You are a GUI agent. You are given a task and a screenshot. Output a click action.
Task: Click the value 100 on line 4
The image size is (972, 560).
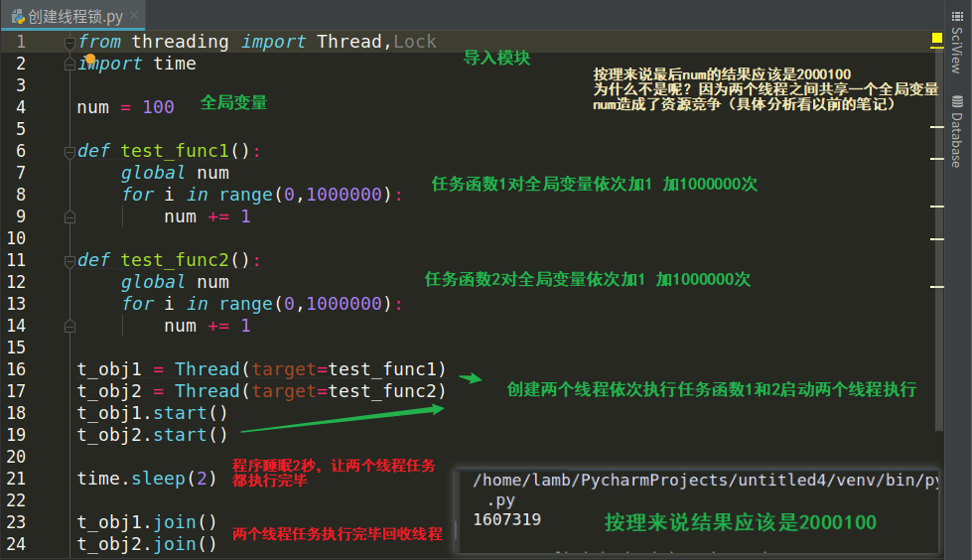(x=158, y=107)
